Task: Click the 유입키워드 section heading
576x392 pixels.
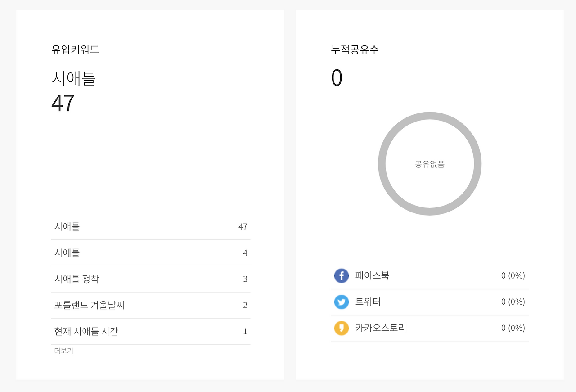Action: click(76, 50)
